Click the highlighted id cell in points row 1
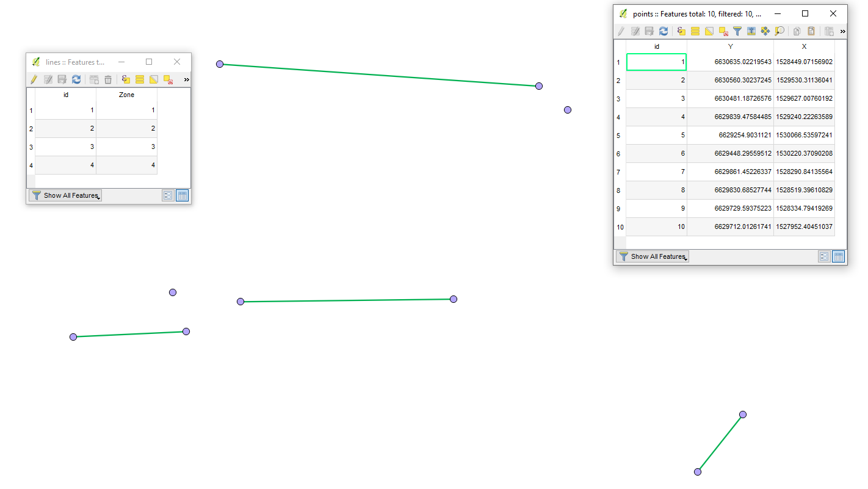The height and width of the screenshot is (489, 868). click(x=657, y=62)
